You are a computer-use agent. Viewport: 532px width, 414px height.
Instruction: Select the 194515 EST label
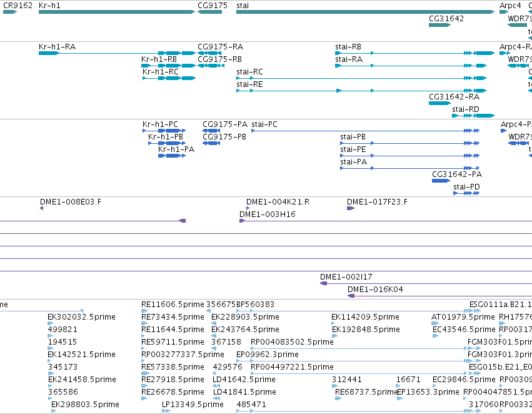click(x=63, y=342)
